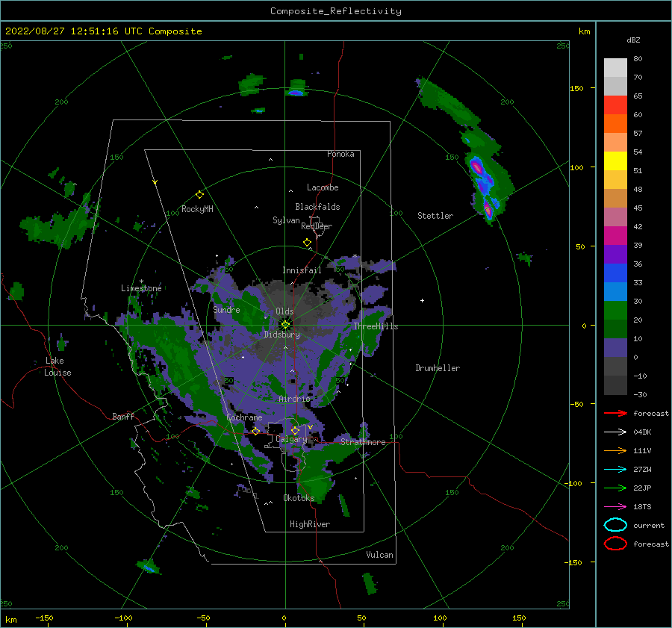Viewport: 672px width, 628px height.
Task: Click the 2022/08/27 12:51:16 UTC Composite timestamp
Action: point(103,31)
